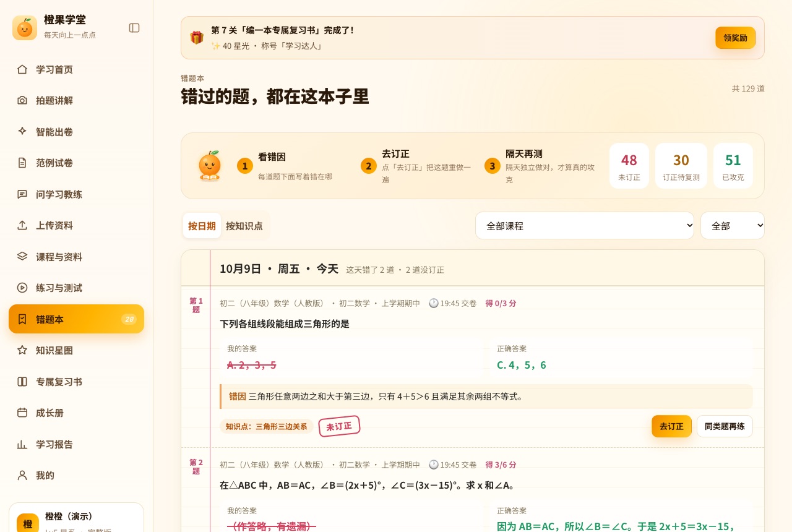Click the 20 badge on 错题本
The height and width of the screenshot is (532, 792).
[129, 319]
